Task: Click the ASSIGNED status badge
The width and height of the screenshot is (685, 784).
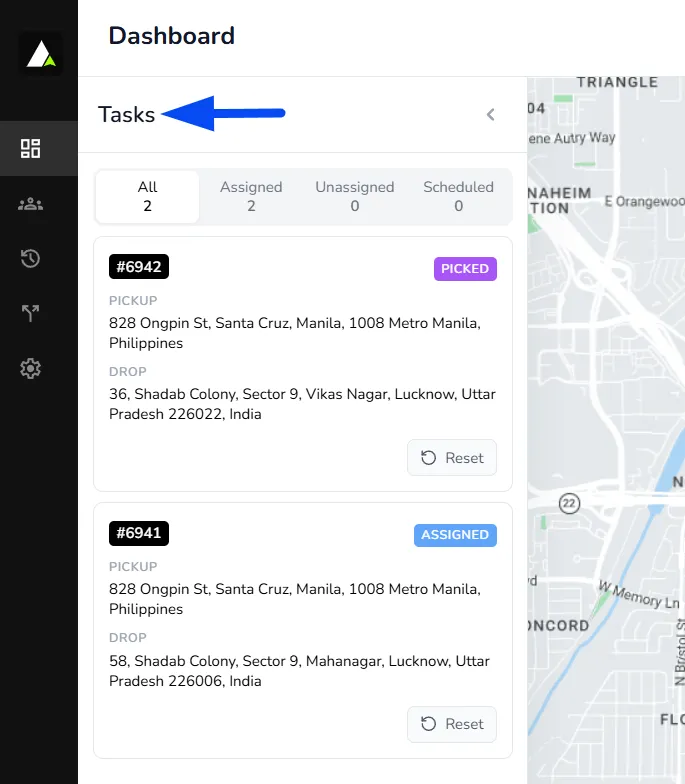Action: click(x=455, y=535)
